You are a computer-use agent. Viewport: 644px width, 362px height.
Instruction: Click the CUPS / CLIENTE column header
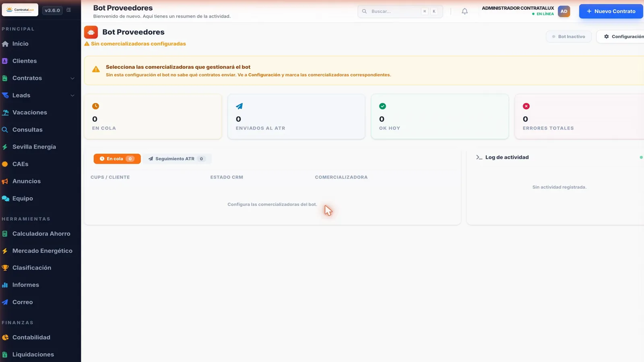tap(110, 177)
